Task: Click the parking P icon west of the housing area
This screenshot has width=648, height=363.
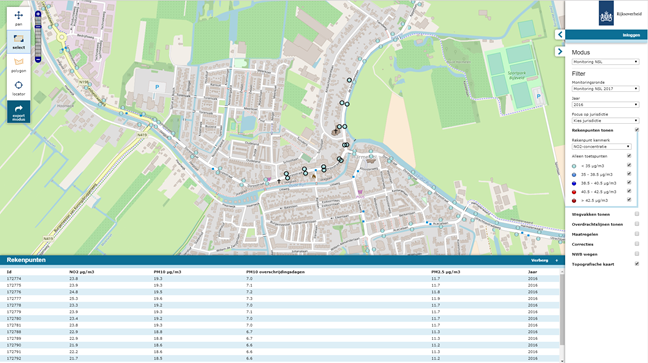Action: (x=157, y=87)
